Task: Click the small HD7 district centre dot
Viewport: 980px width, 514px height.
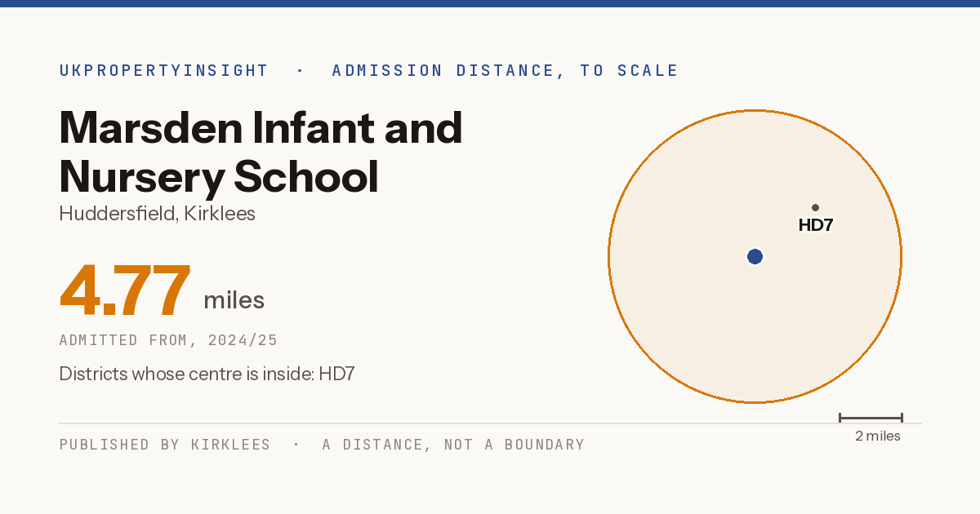Action: pos(815,208)
